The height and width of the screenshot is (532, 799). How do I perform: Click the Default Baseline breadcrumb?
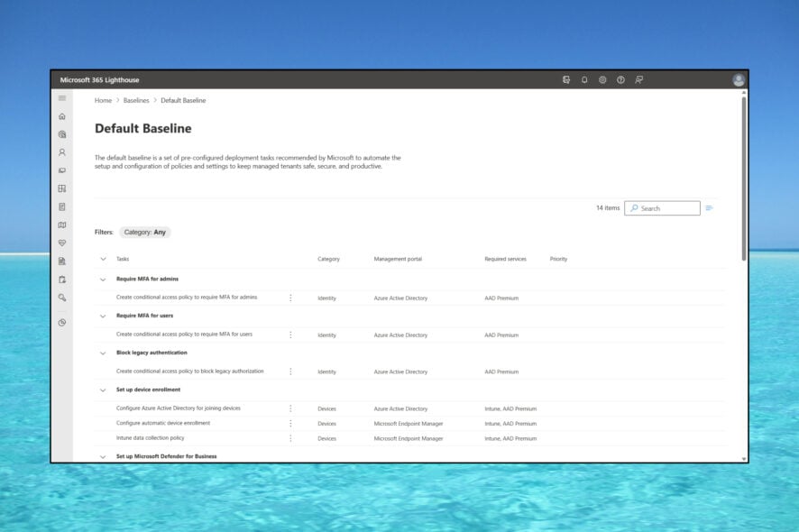pyautogui.click(x=183, y=100)
